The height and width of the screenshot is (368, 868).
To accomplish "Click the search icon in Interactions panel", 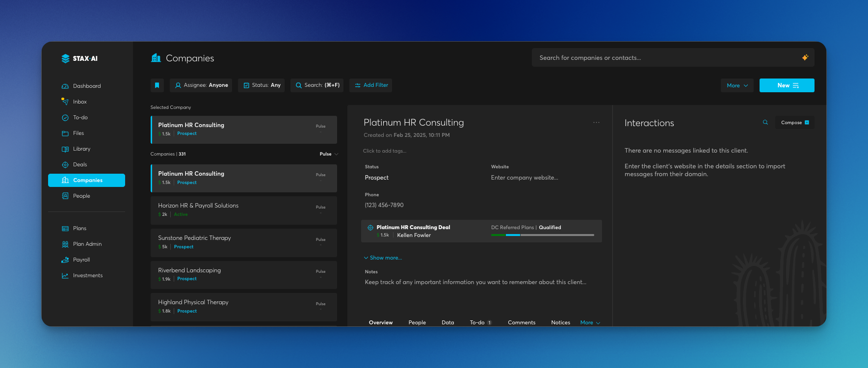I will click(765, 123).
